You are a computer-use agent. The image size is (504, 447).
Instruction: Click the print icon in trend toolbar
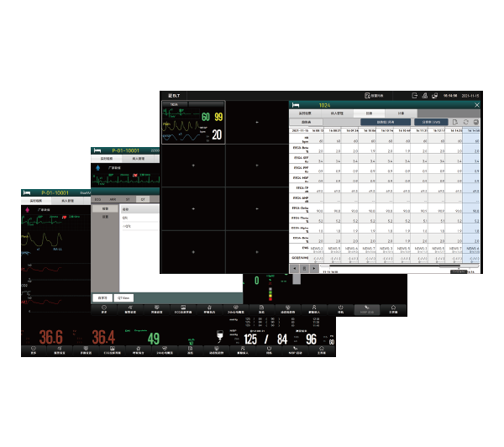[476, 122]
